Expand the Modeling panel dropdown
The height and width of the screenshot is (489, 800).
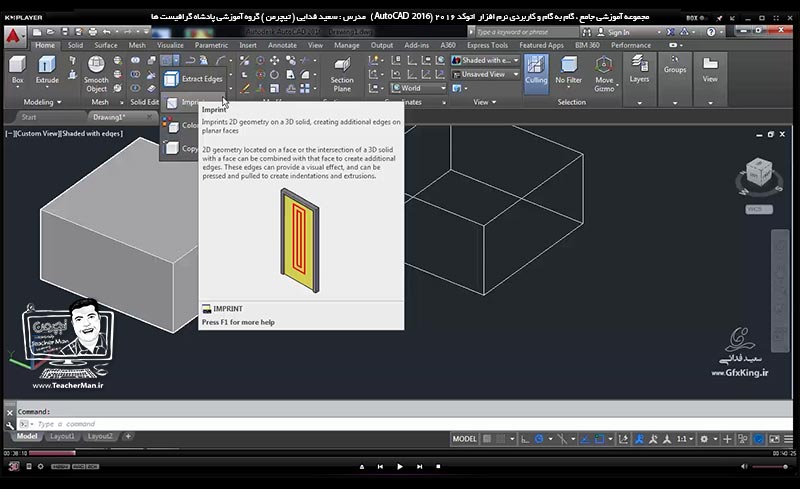point(42,102)
